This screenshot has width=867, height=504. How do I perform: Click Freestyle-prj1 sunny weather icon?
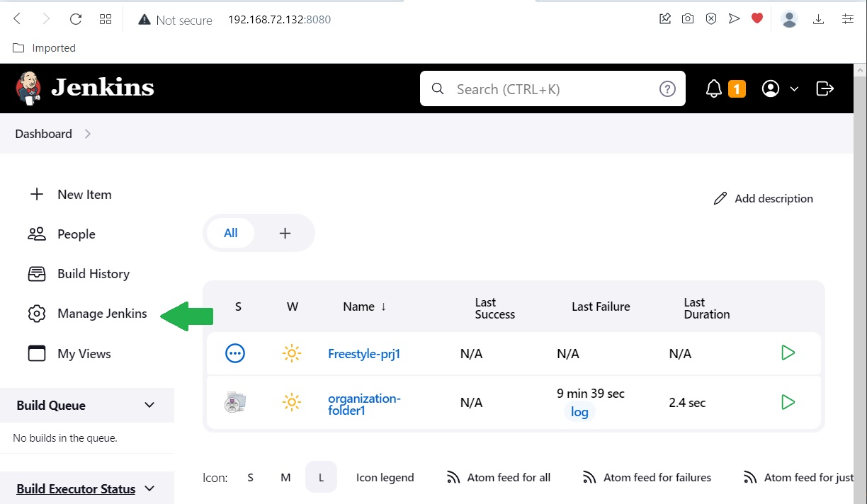(292, 353)
